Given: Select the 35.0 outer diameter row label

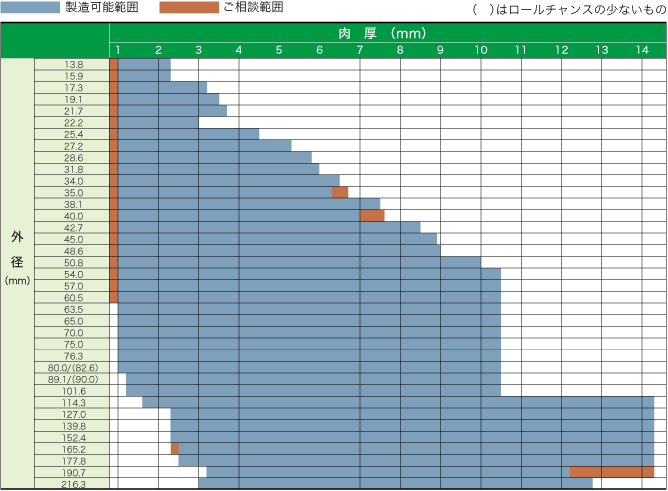Looking at the screenshot, I should [73, 192].
